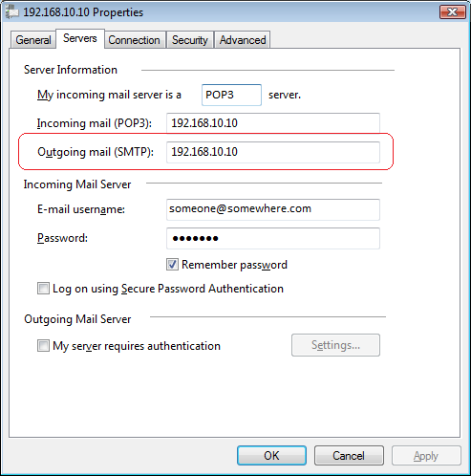
Task: Click the Outgoing mail (SMTP) label
Action: 96,152
